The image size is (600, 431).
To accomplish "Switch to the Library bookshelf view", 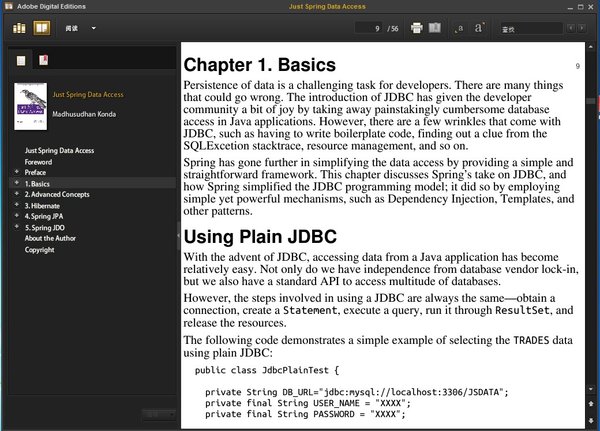I will pos(19,28).
